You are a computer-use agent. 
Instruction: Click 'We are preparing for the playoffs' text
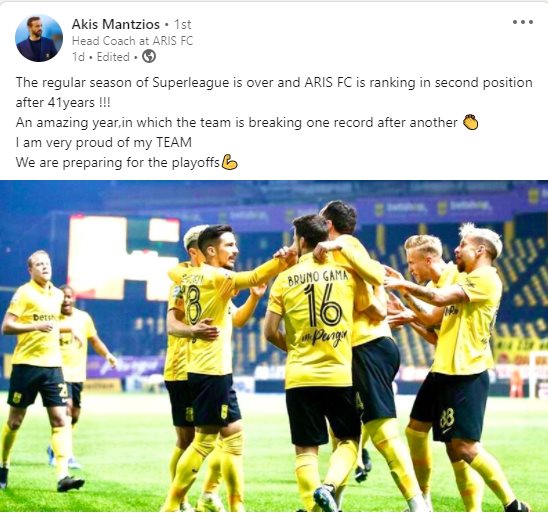point(118,162)
